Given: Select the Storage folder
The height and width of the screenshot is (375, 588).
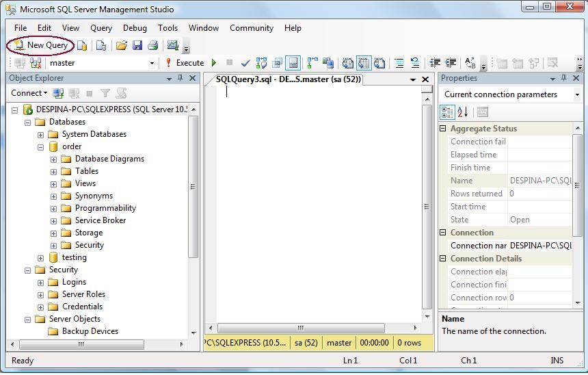Looking at the screenshot, I should (89, 233).
